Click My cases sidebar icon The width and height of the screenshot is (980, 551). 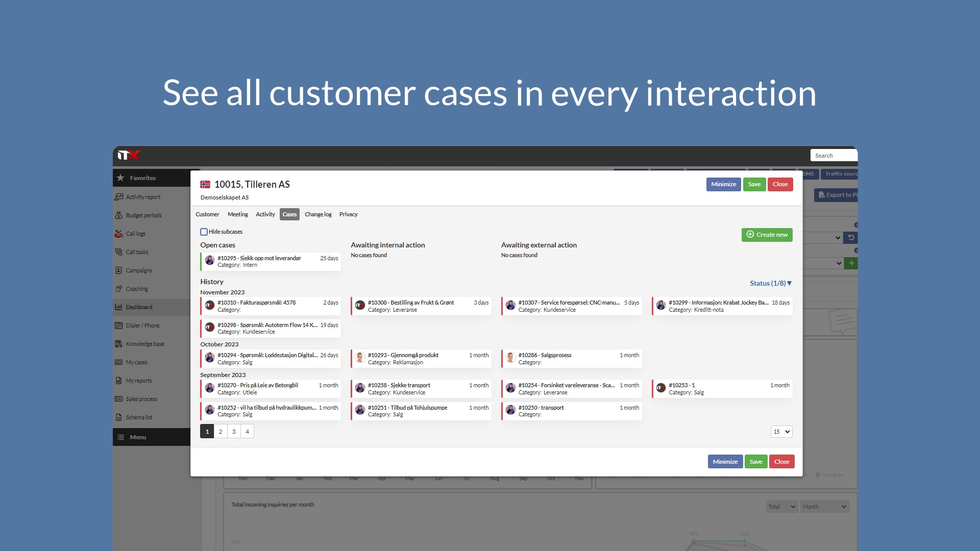119,361
